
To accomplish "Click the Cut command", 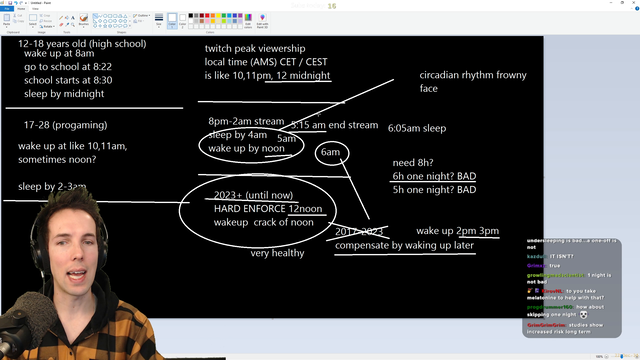I will [18, 16].
